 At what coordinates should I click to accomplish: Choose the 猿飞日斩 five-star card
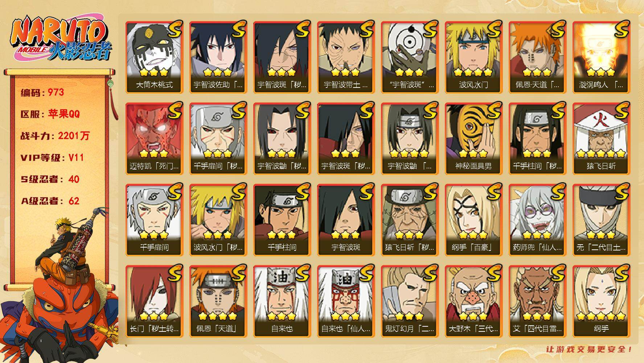click(x=601, y=138)
